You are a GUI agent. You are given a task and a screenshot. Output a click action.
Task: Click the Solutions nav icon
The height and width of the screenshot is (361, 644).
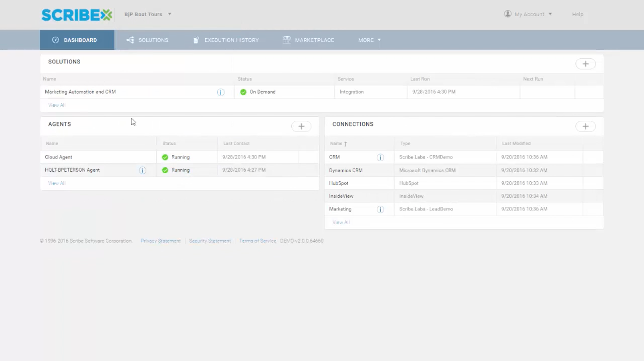(130, 40)
